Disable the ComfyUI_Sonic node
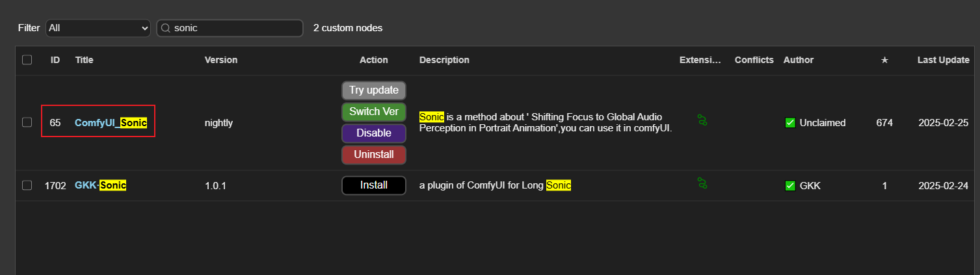The image size is (980, 275). [x=373, y=133]
